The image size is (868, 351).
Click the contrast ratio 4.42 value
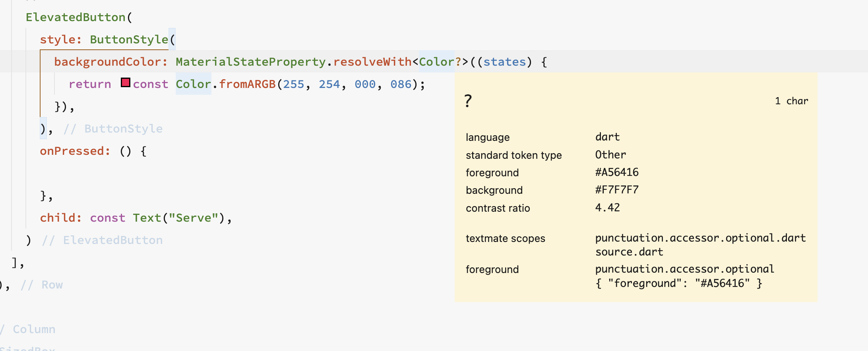point(607,207)
